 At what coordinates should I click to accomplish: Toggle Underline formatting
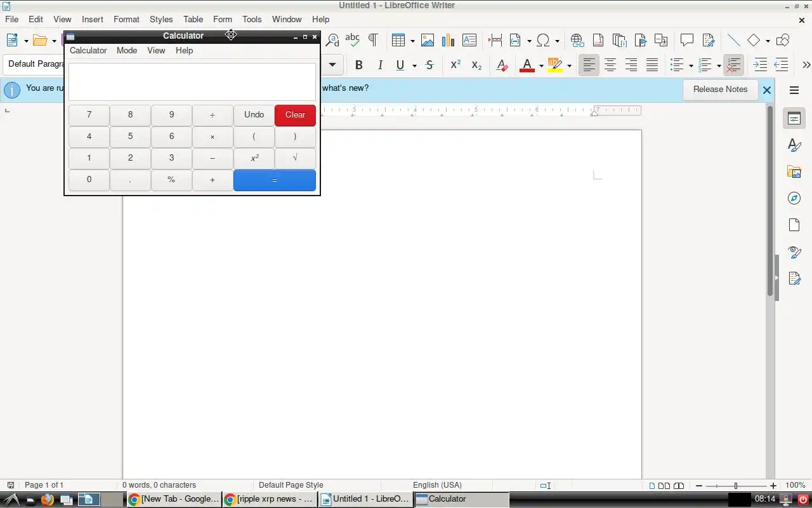[x=400, y=65]
